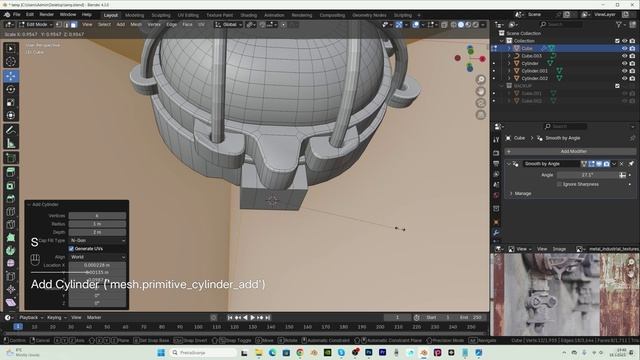This screenshot has width=640, height=360.
Task: Click the green Y axis navigation gizmo
Action: point(470,51)
